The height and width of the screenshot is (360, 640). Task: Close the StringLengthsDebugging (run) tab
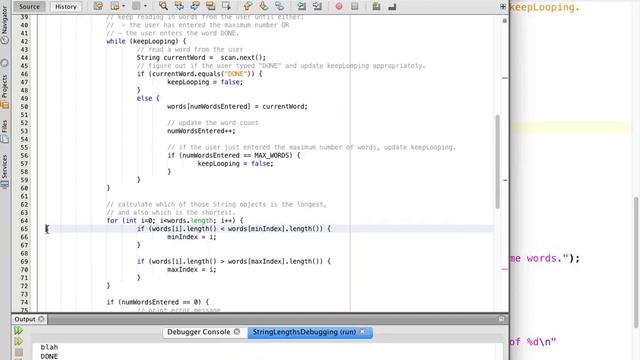tap(362, 332)
